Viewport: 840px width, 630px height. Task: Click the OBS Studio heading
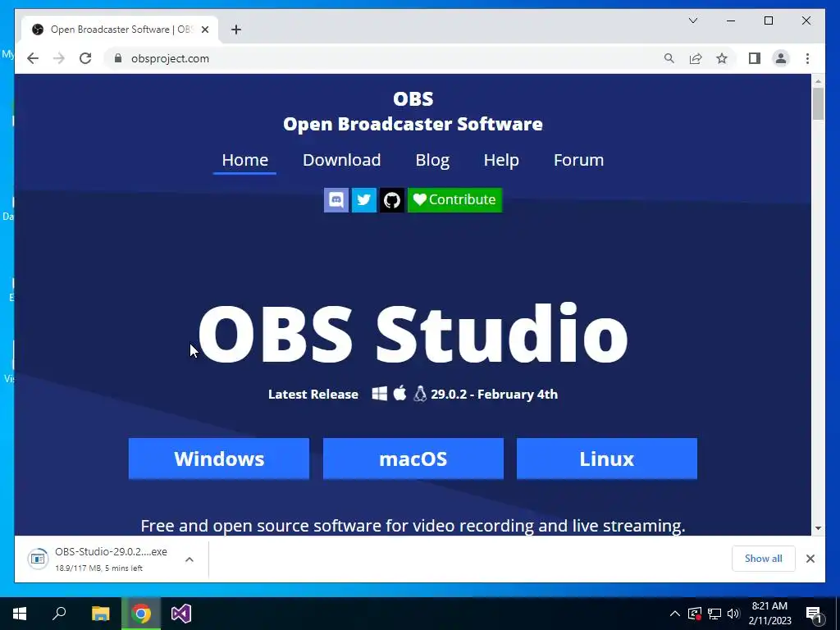click(413, 335)
